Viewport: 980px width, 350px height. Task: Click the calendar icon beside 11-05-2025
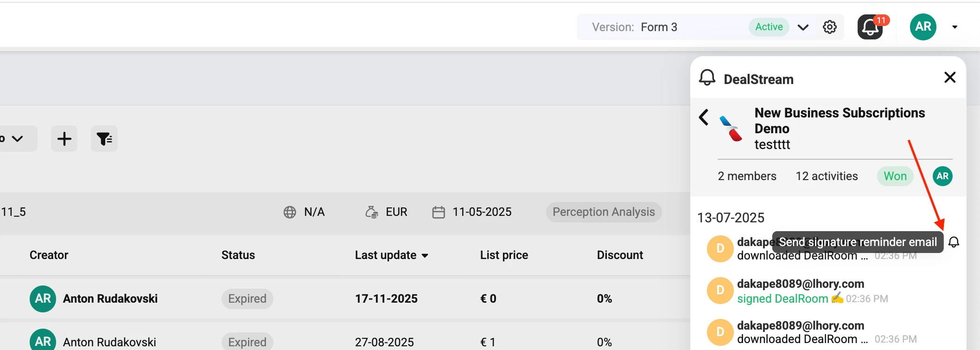click(x=438, y=212)
